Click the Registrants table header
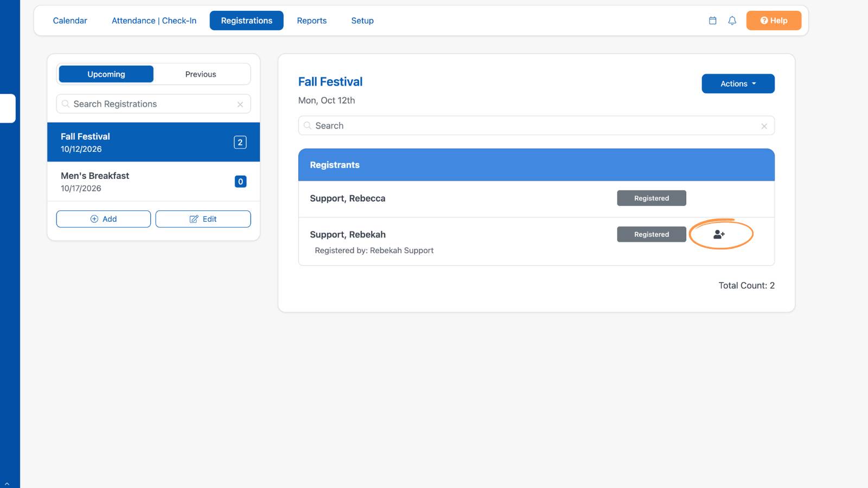 pyautogui.click(x=537, y=165)
